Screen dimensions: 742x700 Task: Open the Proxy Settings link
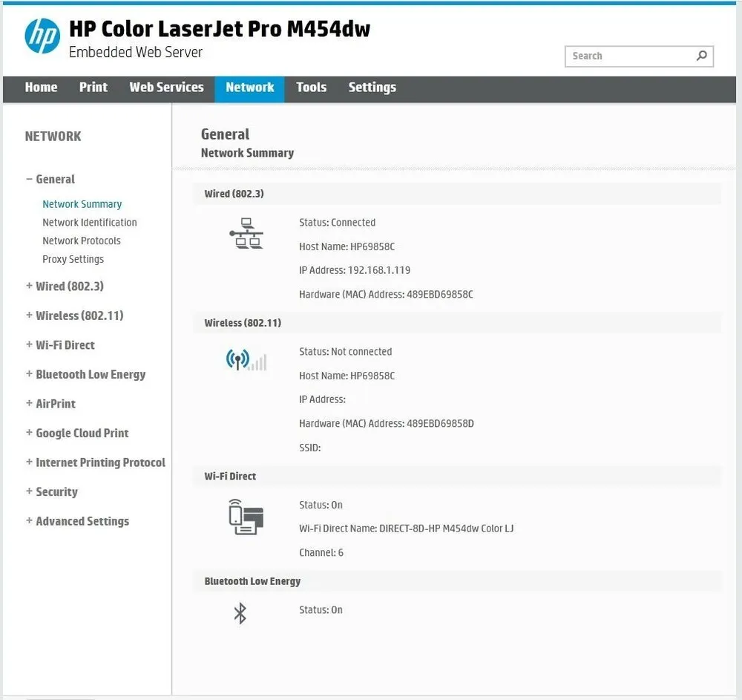[x=73, y=259]
